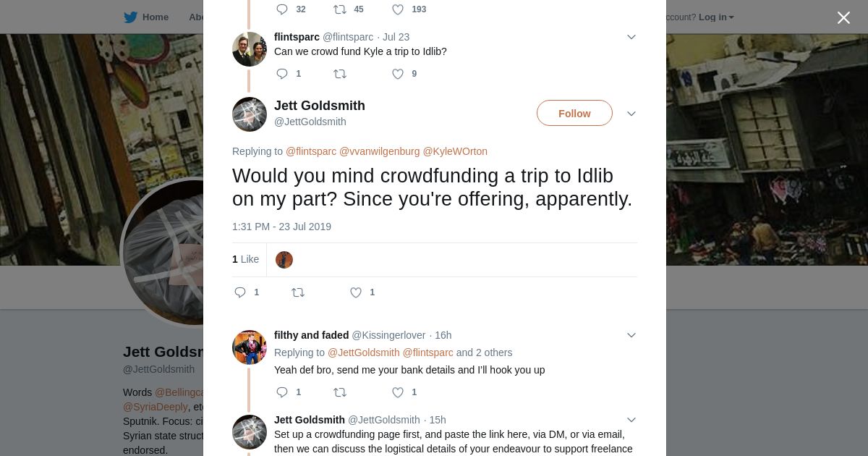Like flintsparc's tweet with 9 likes
The image size is (868, 456).
coord(398,74)
